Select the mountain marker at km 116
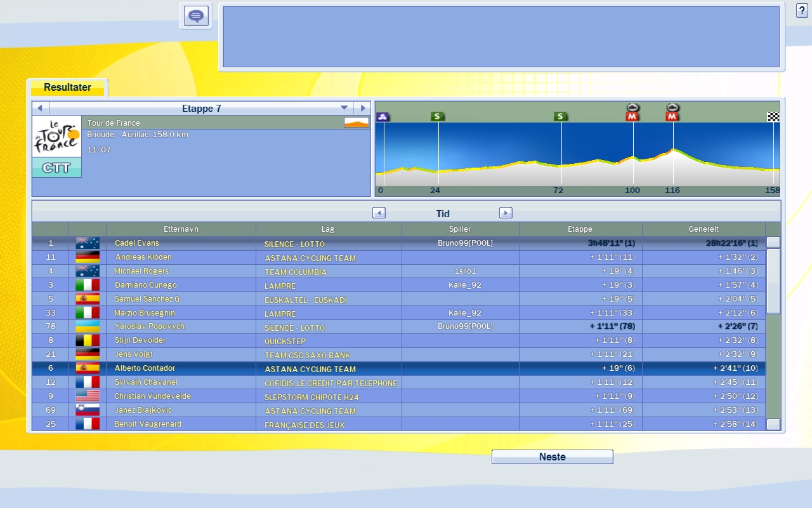The image size is (812, 508). 672,112
